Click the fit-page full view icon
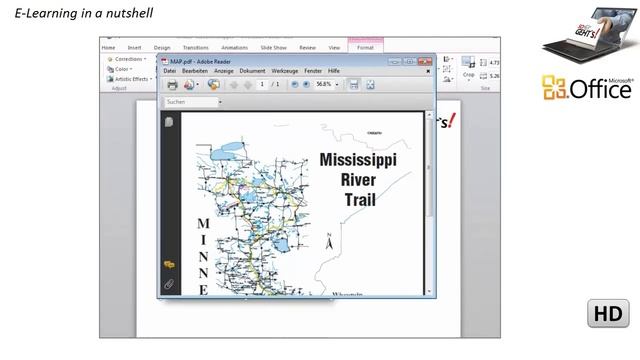 370,84
